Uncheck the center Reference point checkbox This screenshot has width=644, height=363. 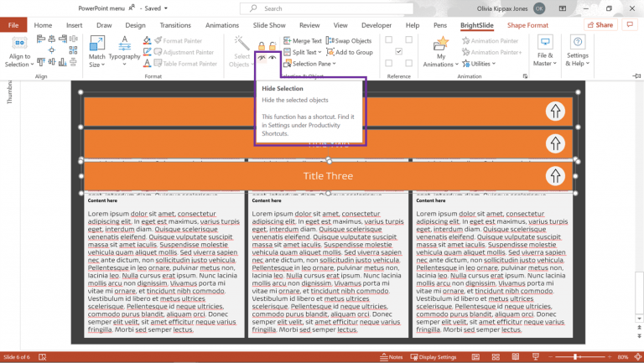[x=398, y=51]
